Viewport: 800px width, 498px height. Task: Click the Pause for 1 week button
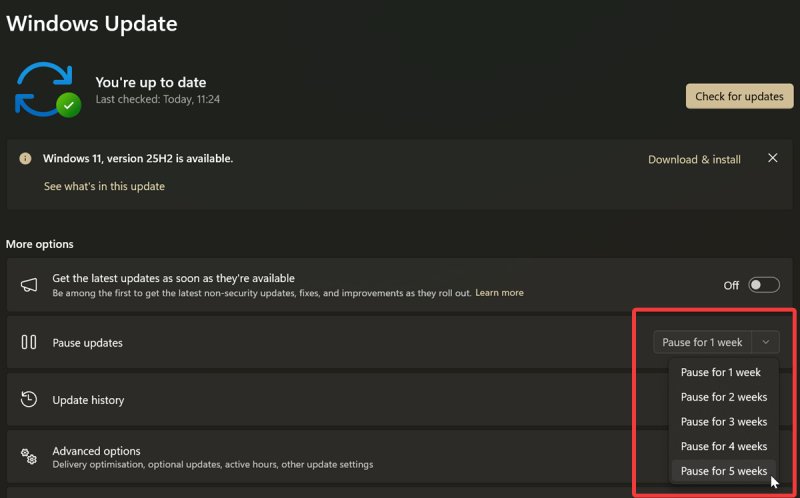(x=702, y=342)
